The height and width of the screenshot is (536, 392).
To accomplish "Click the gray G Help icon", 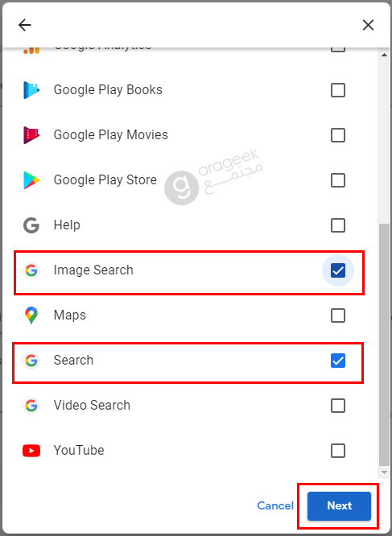I will pyautogui.click(x=31, y=225).
